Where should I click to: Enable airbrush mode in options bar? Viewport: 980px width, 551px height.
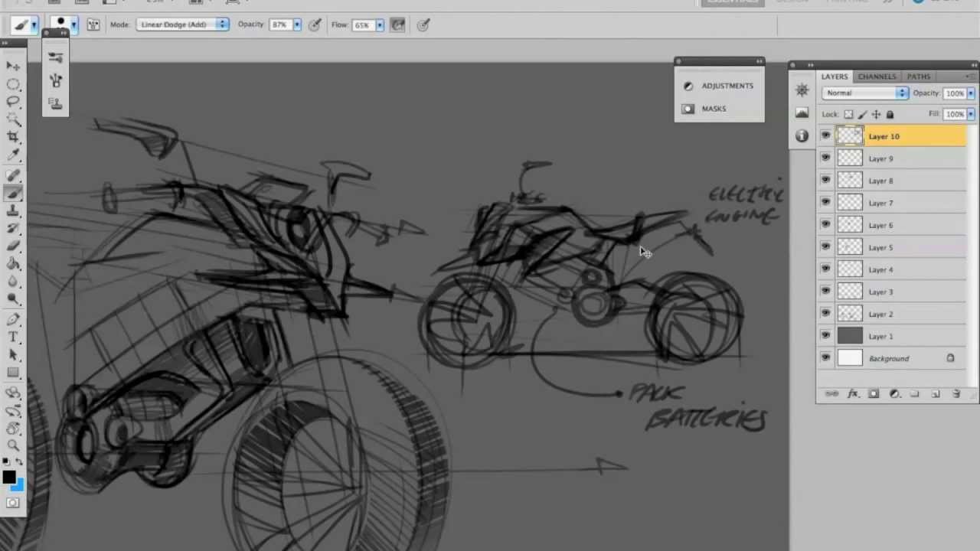(x=397, y=24)
